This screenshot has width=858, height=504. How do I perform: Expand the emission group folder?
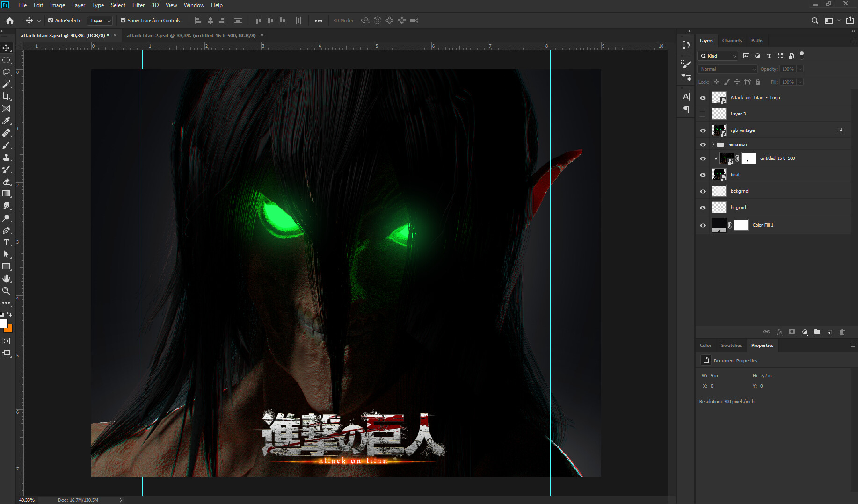713,144
